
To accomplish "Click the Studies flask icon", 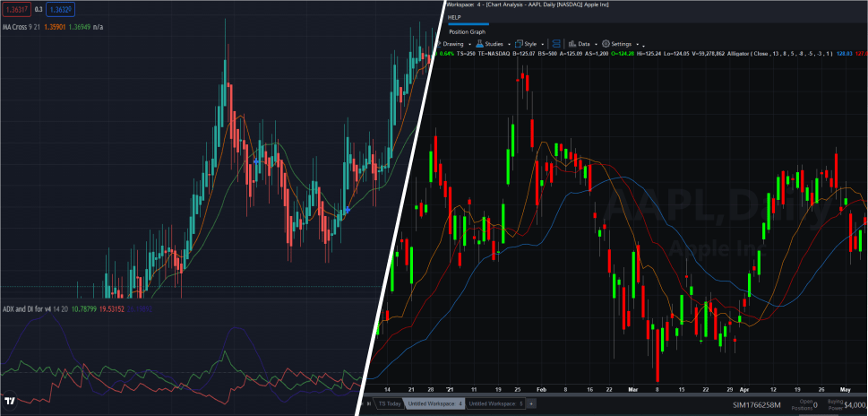I will pos(480,44).
